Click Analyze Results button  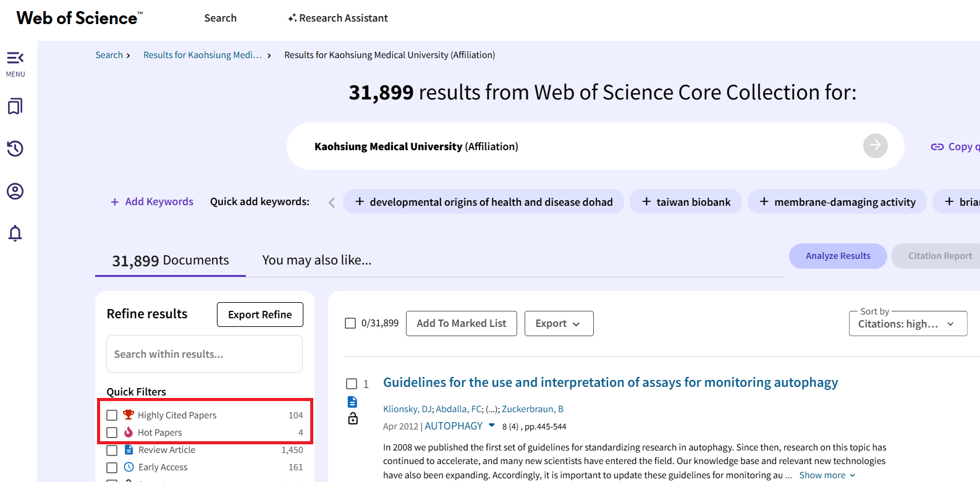pos(838,256)
